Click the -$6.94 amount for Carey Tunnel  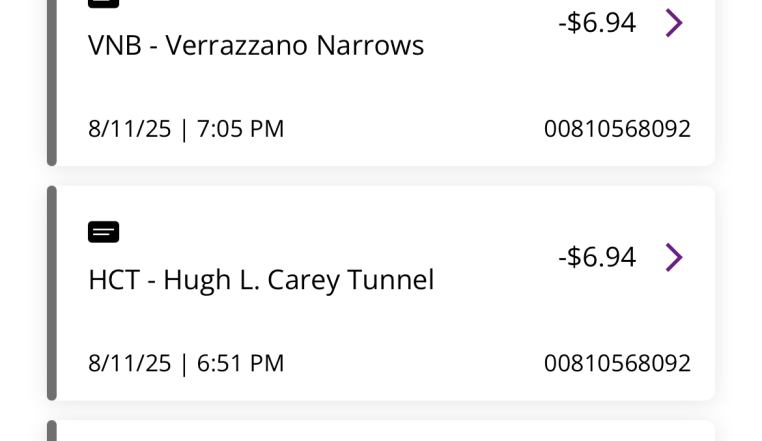click(x=597, y=257)
